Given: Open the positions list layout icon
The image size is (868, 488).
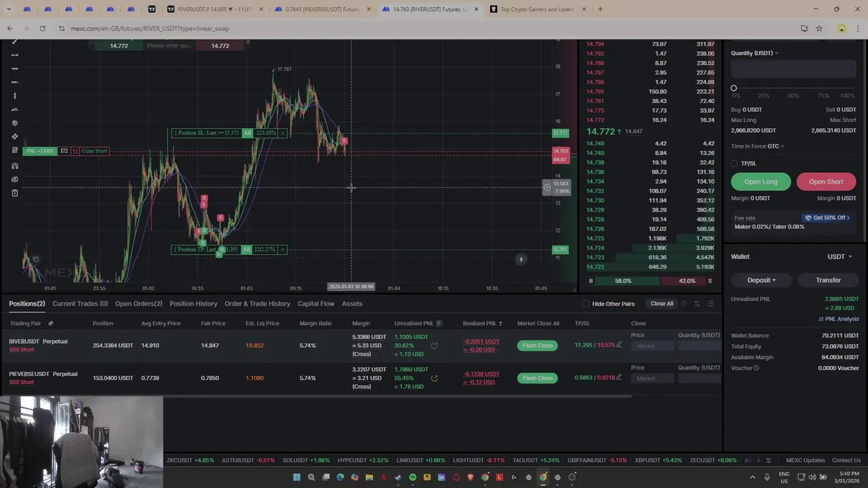Looking at the screenshot, I should point(711,304).
